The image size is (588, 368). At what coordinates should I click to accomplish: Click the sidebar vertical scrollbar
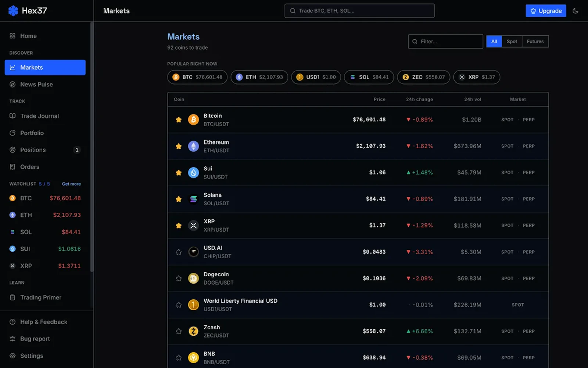[92, 147]
